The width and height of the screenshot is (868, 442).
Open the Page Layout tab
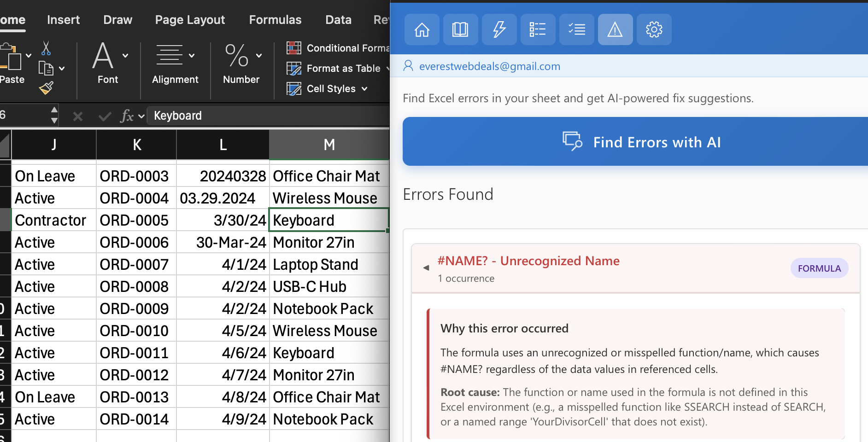(x=190, y=20)
